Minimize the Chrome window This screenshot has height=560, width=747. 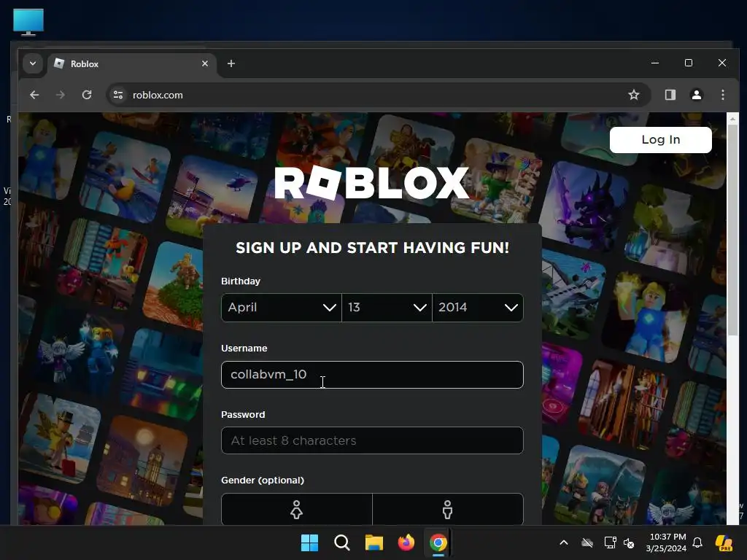click(655, 63)
